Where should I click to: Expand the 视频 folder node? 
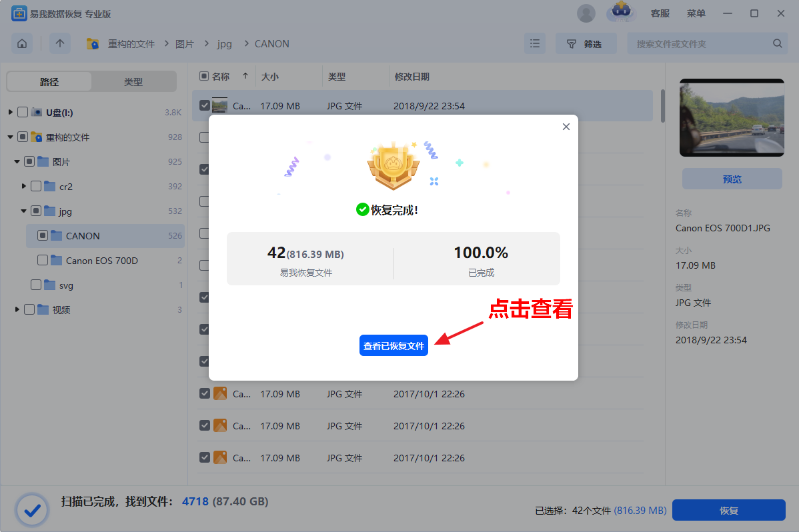[x=17, y=310]
